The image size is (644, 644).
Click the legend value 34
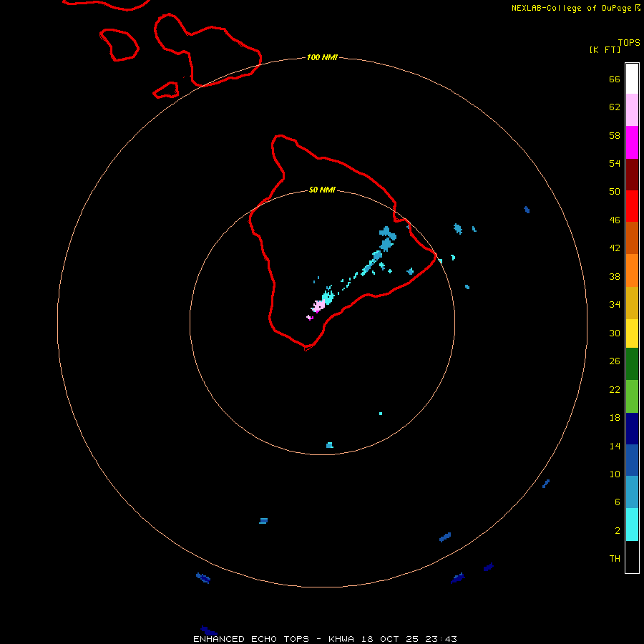(x=615, y=304)
